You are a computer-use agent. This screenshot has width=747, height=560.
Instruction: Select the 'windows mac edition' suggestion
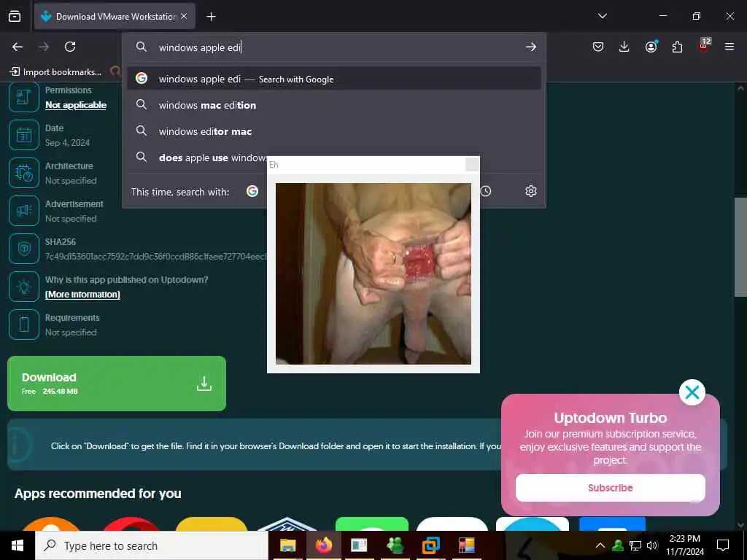[334, 105]
